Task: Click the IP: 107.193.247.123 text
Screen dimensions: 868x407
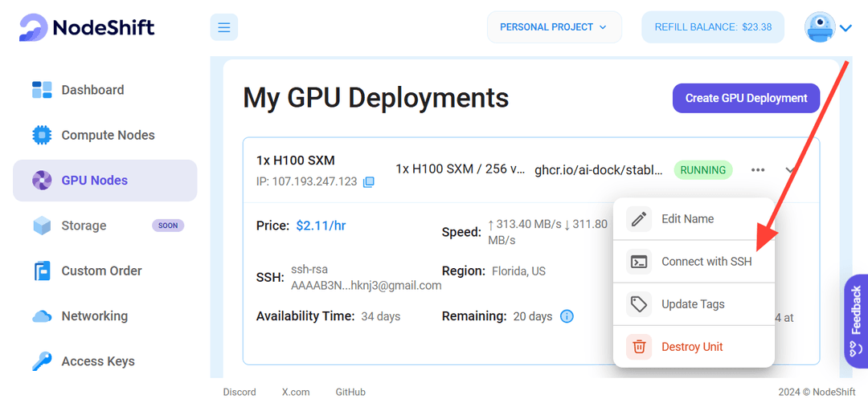Action: (307, 182)
